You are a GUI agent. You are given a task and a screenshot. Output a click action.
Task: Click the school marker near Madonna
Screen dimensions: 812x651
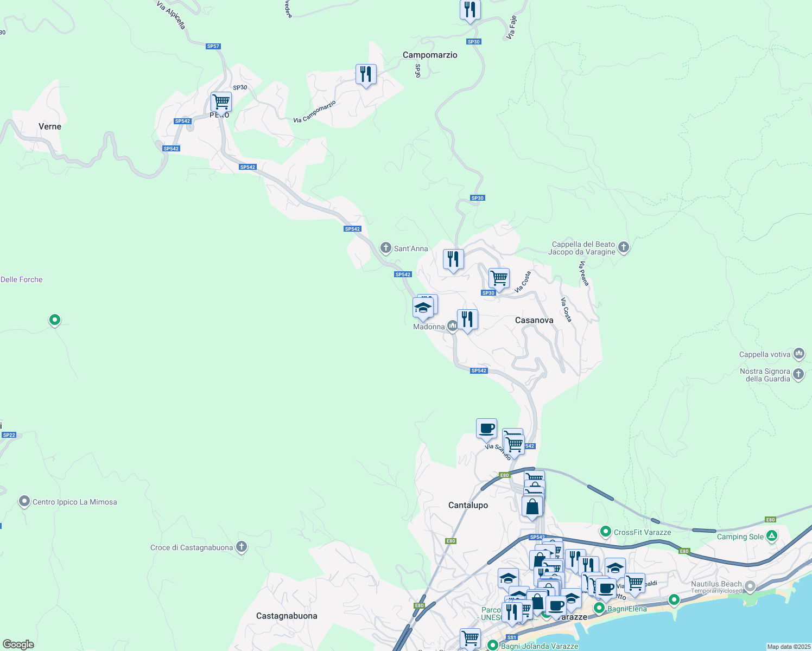tap(424, 307)
